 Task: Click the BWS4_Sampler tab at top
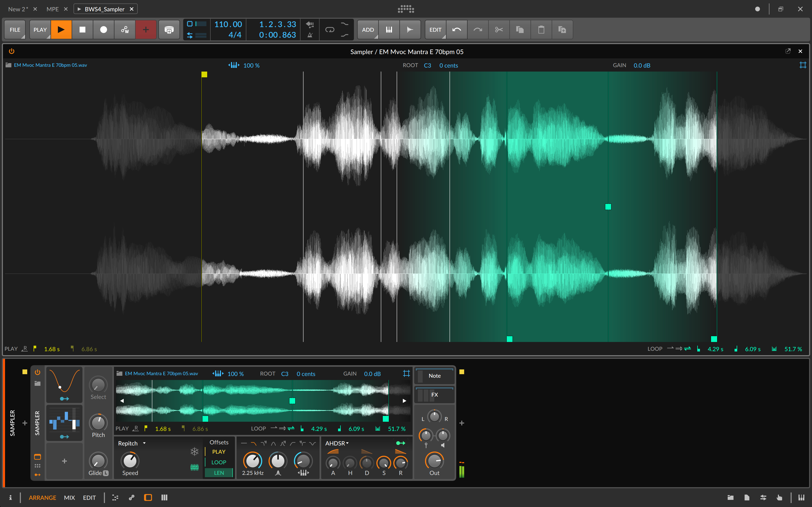pyautogui.click(x=107, y=9)
